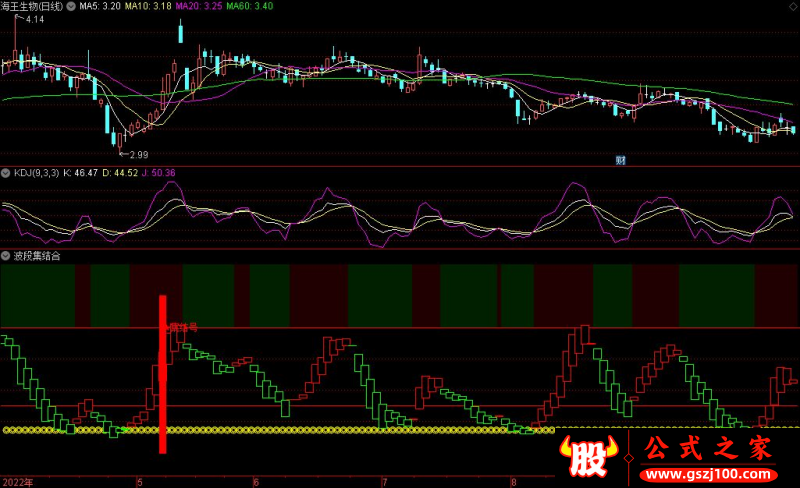
Task: Click the 波段集结合 indicator name
Action: click(x=37, y=256)
